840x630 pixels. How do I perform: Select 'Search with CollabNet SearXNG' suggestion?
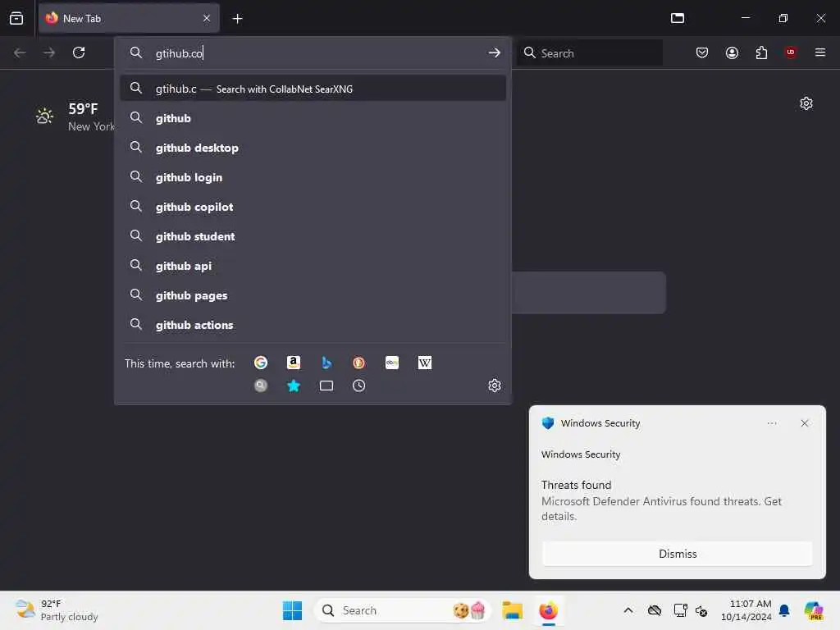pos(313,89)
